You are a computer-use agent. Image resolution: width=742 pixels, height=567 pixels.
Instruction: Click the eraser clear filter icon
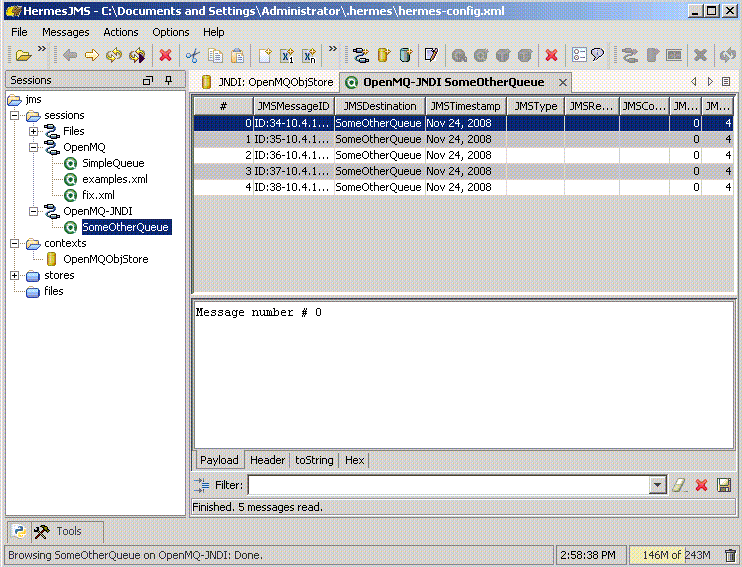point(679,485)
